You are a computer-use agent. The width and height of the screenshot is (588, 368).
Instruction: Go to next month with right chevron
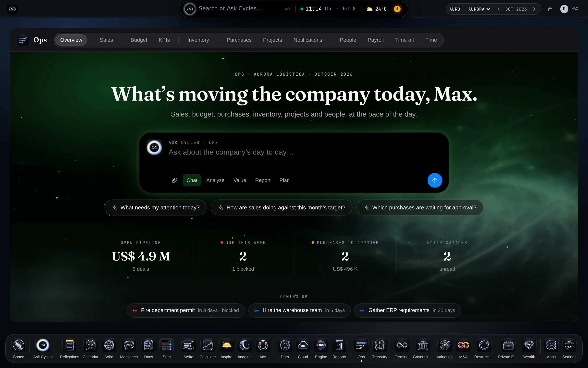[x=534, y=9]
